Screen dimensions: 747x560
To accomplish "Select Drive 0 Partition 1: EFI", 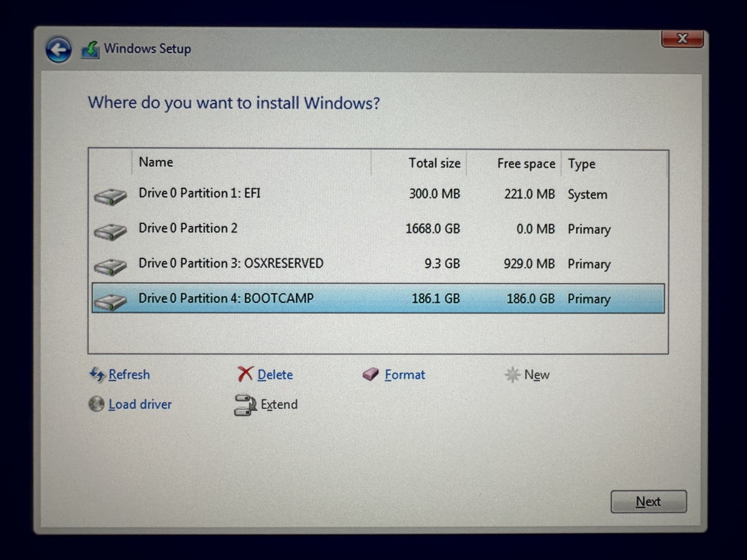I will click(x=378, y=194).
